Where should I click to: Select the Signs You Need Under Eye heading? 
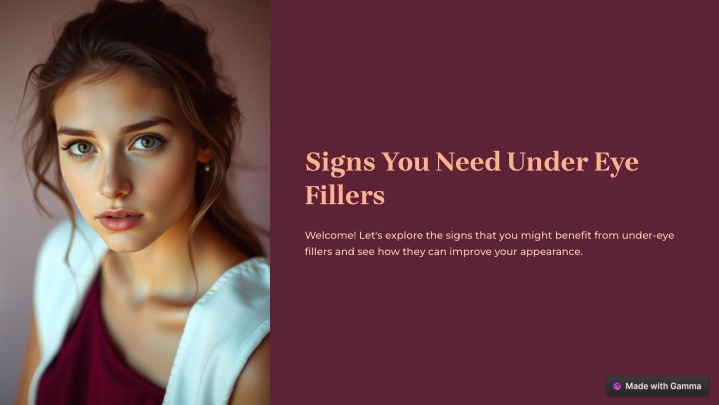pos(472,178)
